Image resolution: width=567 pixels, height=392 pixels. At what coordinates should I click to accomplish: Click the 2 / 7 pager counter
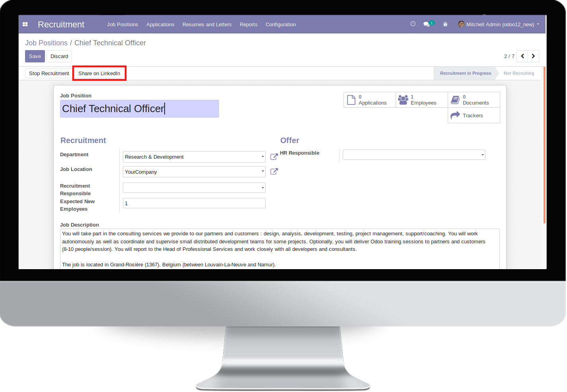[509, 56]
